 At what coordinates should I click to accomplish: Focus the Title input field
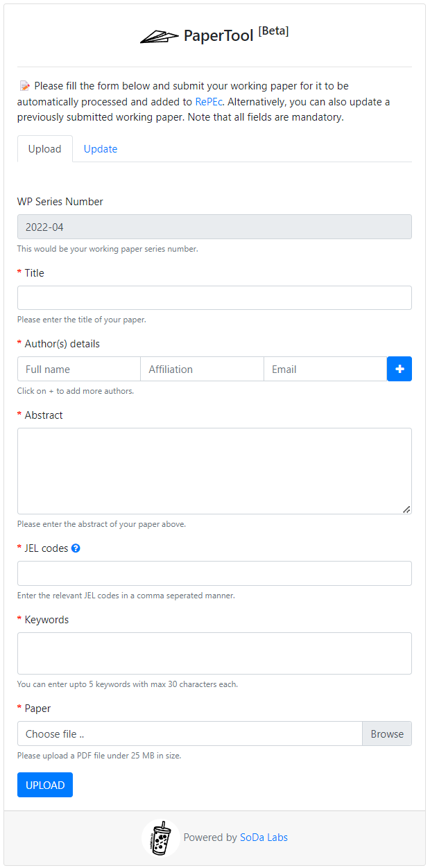click(x=214, y=297)
